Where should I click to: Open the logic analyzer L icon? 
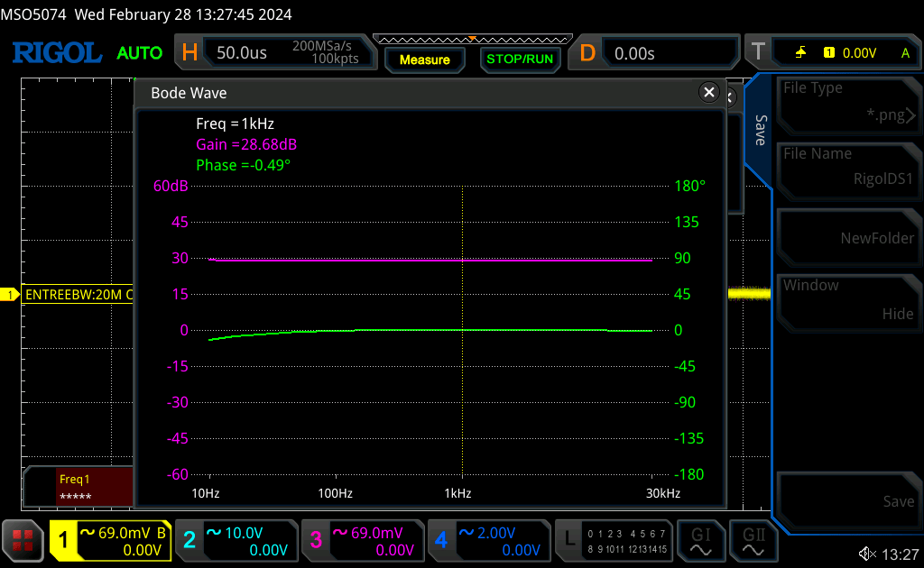pyautogui.click(x=570, y=540)
